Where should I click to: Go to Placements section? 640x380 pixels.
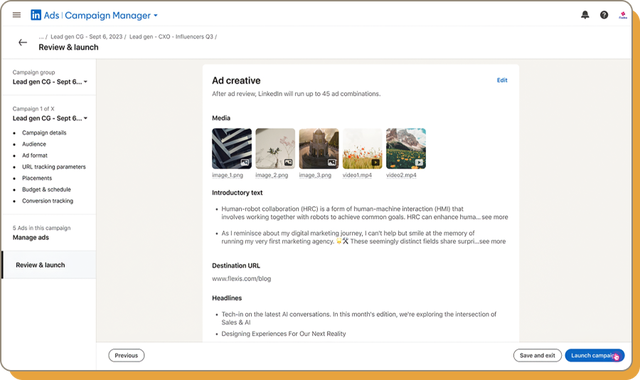point(37,178)
